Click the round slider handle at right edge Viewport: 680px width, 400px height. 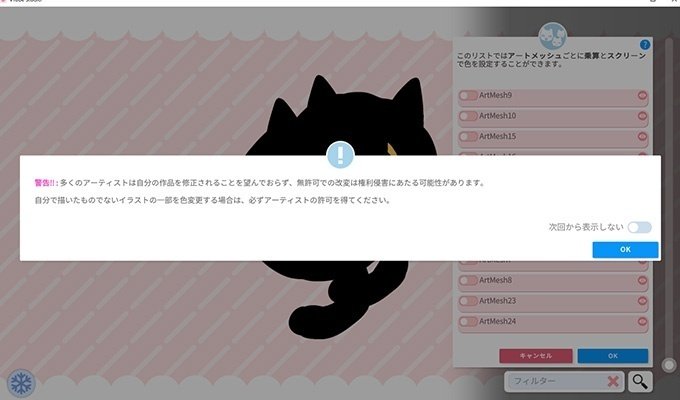tap(669, 365)
